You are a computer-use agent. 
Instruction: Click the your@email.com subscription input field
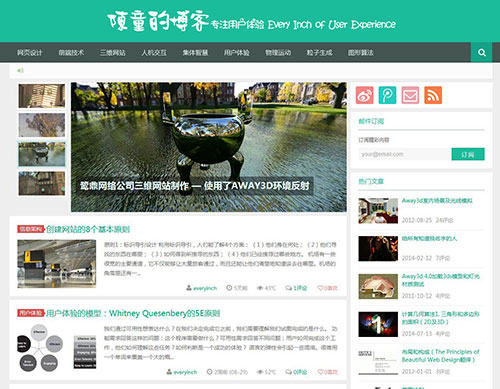(x=405, y=154)
